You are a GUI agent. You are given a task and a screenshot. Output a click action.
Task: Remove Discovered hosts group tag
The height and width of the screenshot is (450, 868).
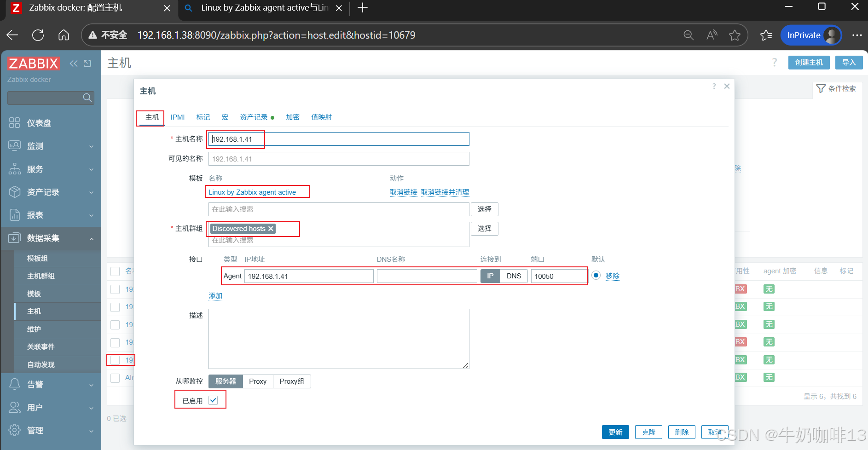(x=271, y=229)
